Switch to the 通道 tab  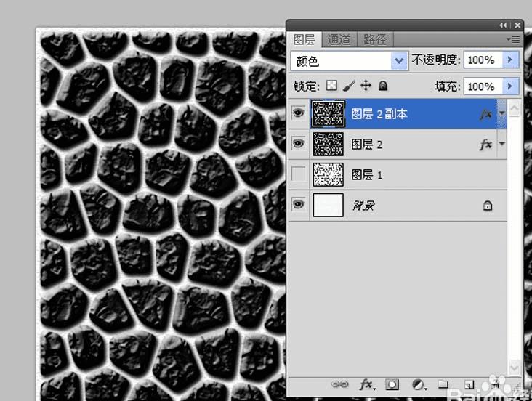point(339,40)
